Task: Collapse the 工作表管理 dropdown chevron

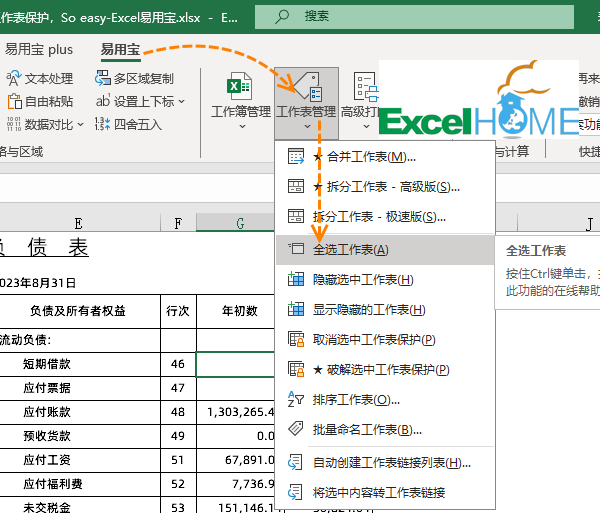Action: click(x=307, y=126)
